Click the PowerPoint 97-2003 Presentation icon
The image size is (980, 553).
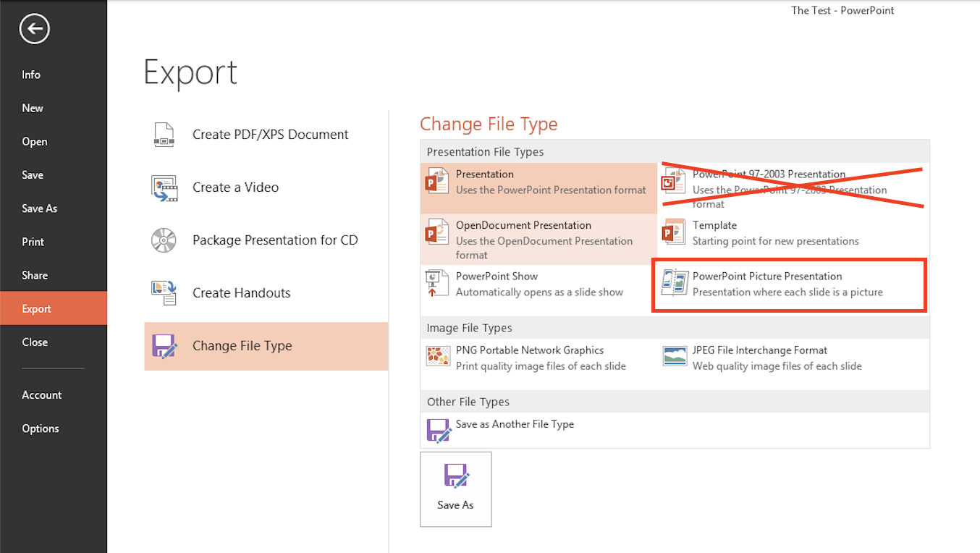tap(675, 182)
